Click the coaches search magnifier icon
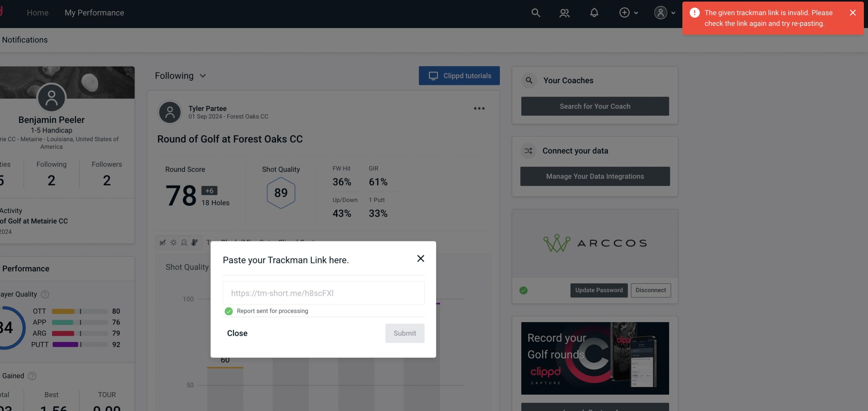The width and height of the screenshot is (868, 411). (x=529, y=80)
